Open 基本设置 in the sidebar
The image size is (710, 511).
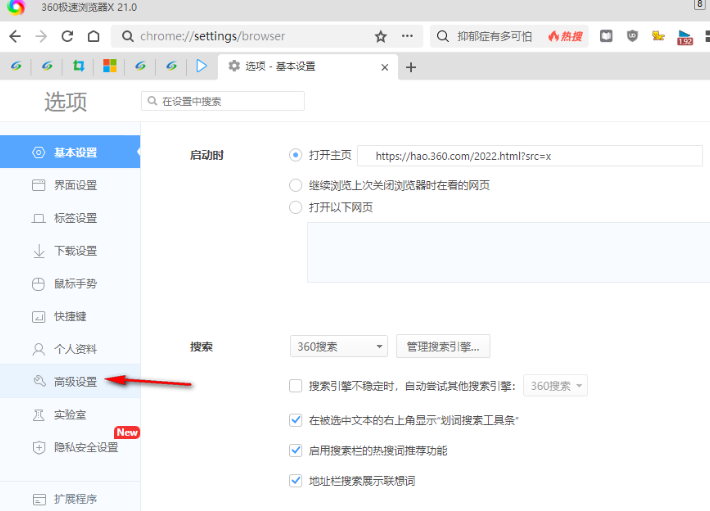pos(70,152)
